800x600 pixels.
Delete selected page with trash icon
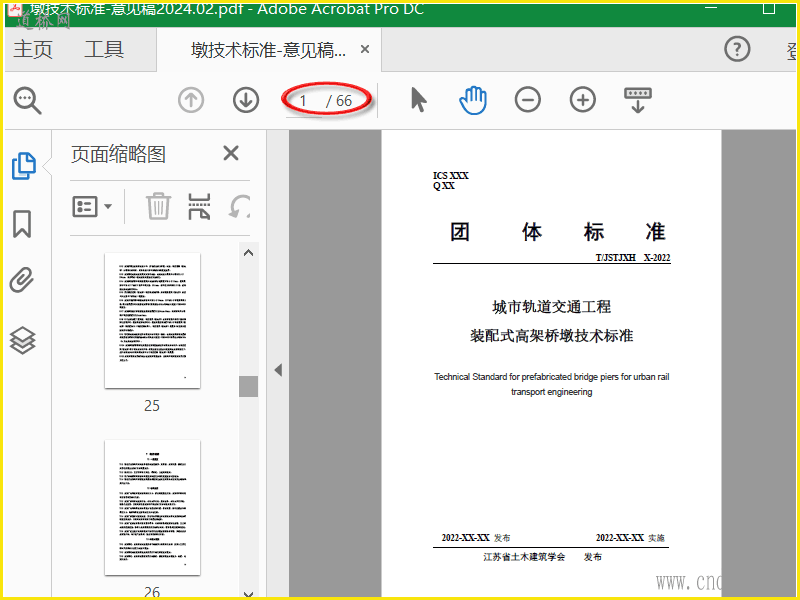(x=158, y=206)
